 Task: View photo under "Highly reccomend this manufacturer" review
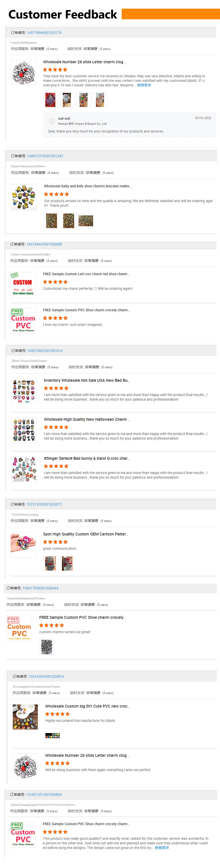[x=52, y=736]
